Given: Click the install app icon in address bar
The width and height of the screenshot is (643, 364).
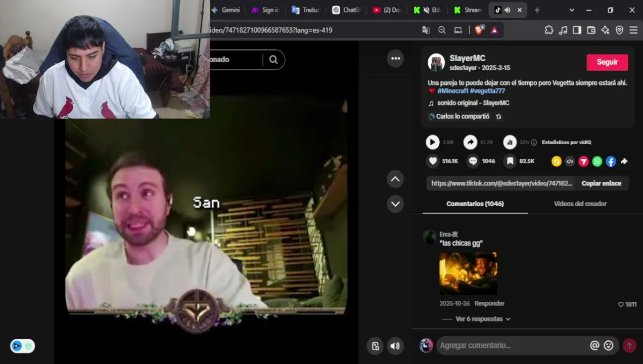Looking at the screenshot, I should pos(458,30).
